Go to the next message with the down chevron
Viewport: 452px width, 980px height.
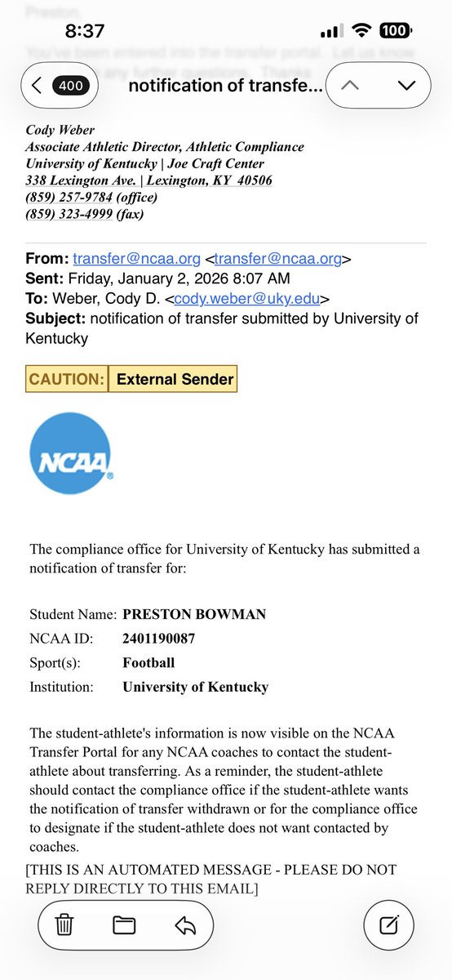click(x=406, y=85)
